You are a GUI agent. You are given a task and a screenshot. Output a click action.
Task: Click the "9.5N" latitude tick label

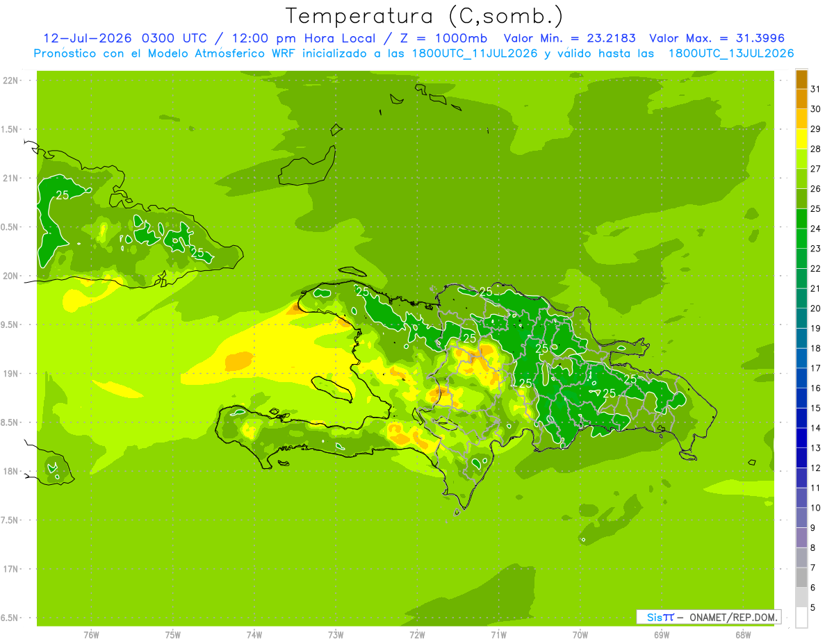pos(10,324)
